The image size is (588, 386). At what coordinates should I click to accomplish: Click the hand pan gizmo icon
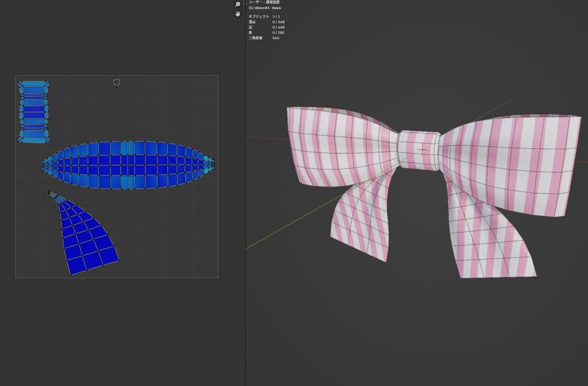(x=238, y=14)
